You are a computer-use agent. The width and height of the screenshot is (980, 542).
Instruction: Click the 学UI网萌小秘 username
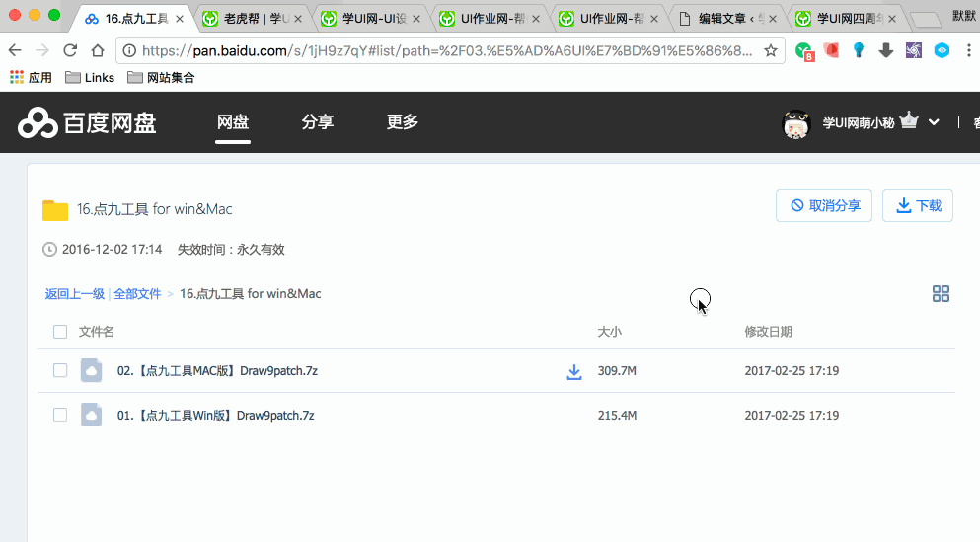tap(859, 123)
